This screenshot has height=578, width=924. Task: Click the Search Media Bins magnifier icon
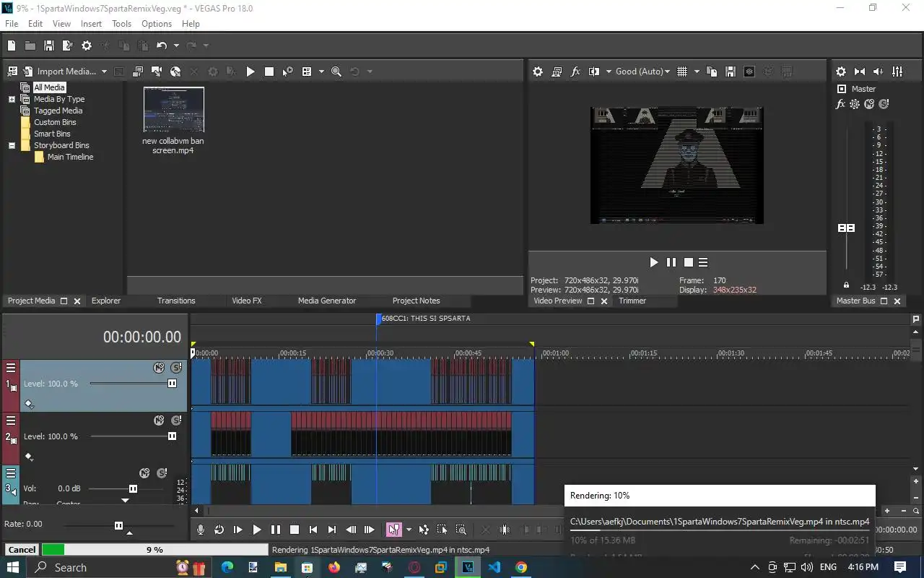336,72
